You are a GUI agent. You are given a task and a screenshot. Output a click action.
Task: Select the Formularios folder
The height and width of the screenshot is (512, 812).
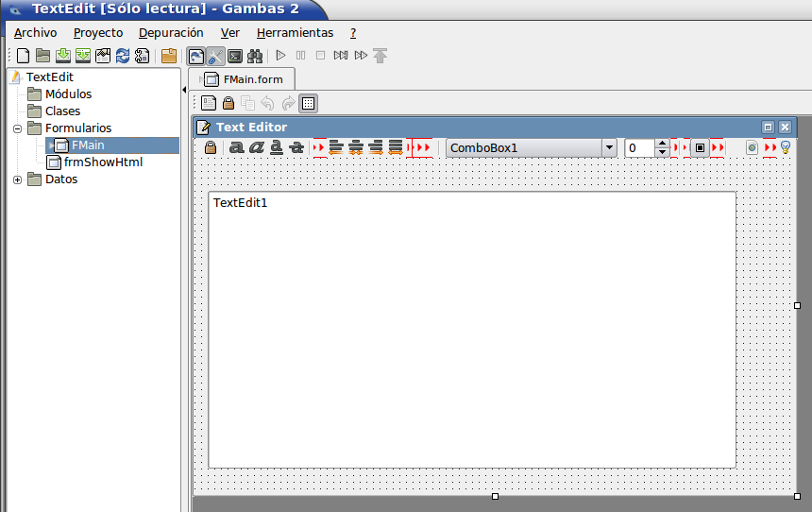coord(78,128)
